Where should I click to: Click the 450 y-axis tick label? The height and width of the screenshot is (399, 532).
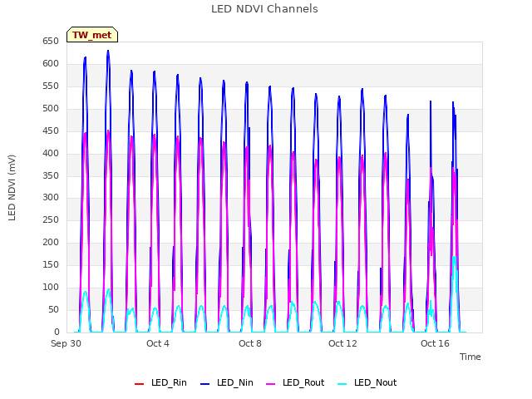[x=51, y=131]
